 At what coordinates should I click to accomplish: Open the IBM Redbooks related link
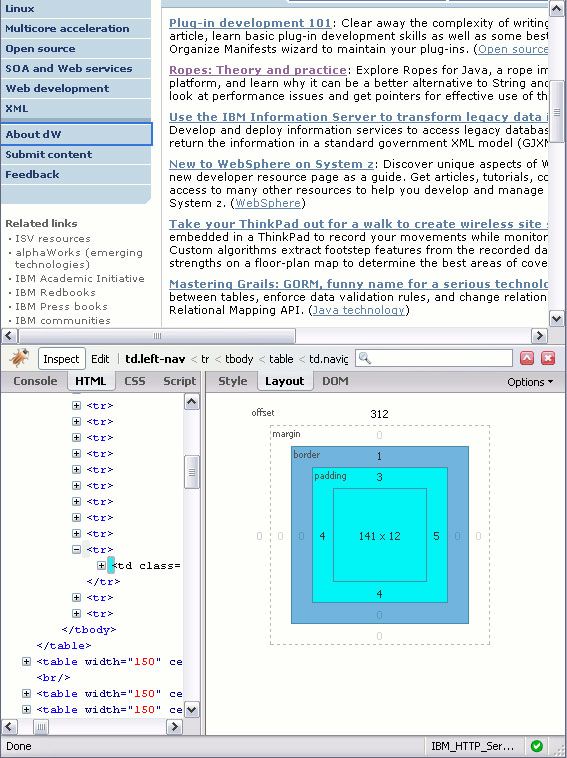(55, 292)
